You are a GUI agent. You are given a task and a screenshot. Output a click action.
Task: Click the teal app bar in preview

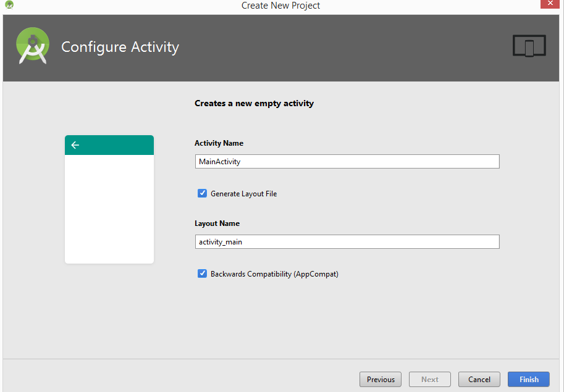click(109, 145)
